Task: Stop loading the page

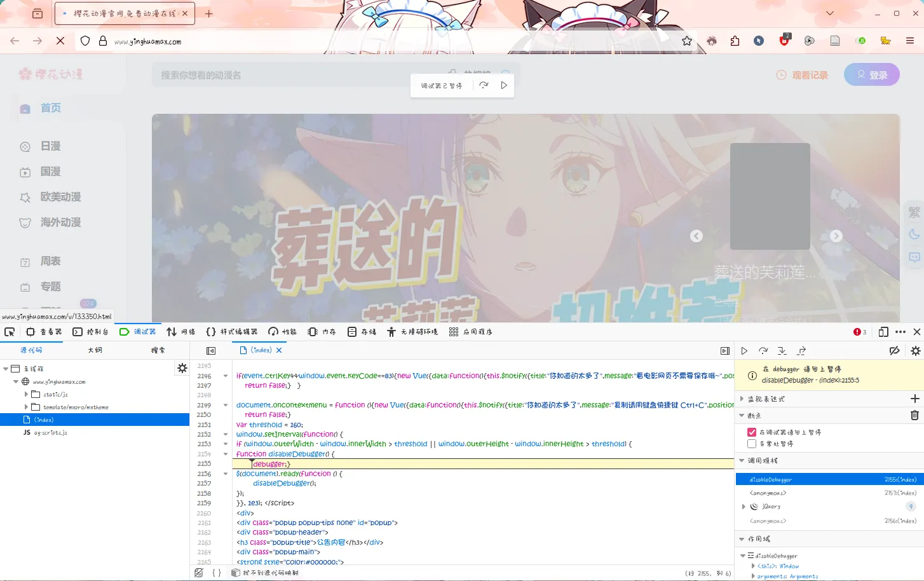Action: click(x=60, y=41)
